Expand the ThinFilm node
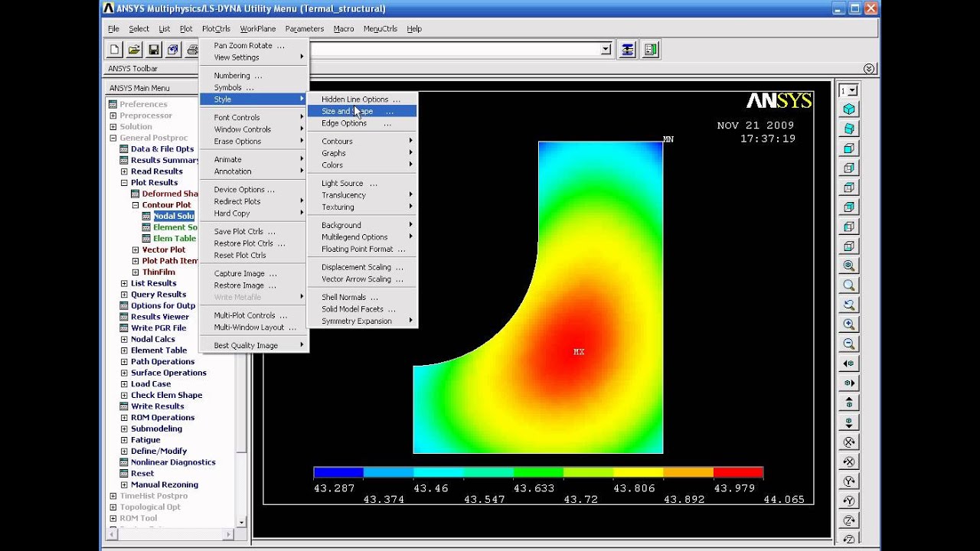 pos(136,272)
